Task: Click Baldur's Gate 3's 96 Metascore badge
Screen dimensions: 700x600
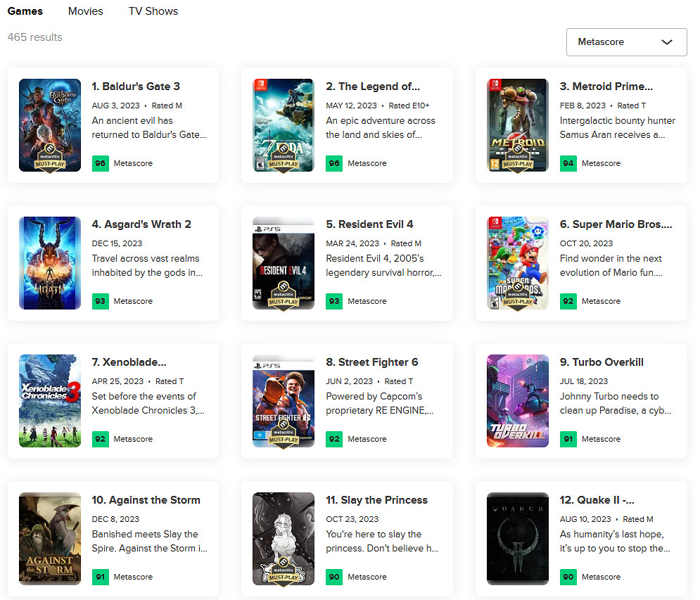Action: [101, 163]
